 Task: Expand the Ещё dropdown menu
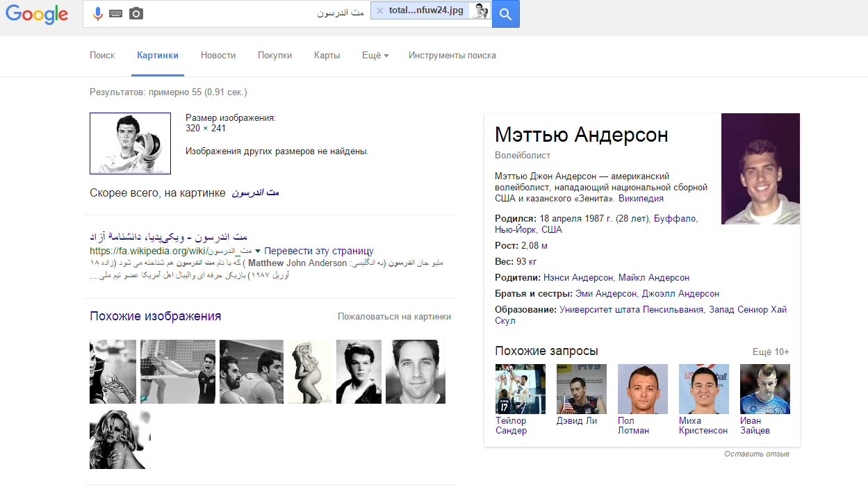click(375, 56)
